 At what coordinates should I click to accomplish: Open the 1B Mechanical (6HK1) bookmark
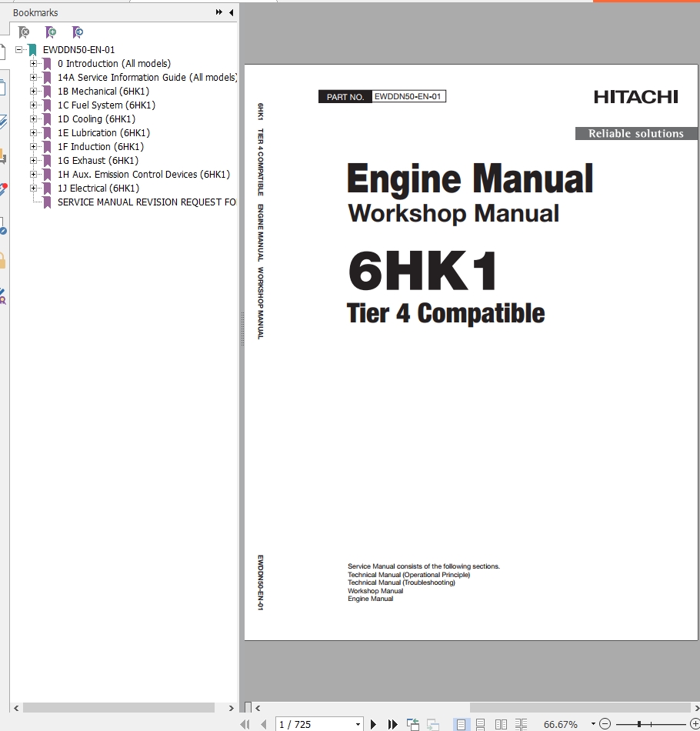point(104,92)
